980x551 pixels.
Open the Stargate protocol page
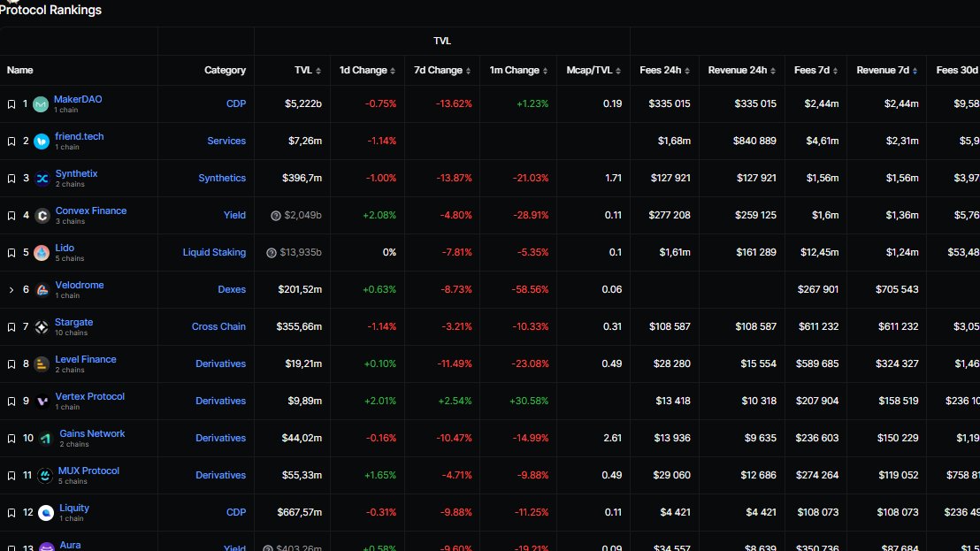pos(73,322)
